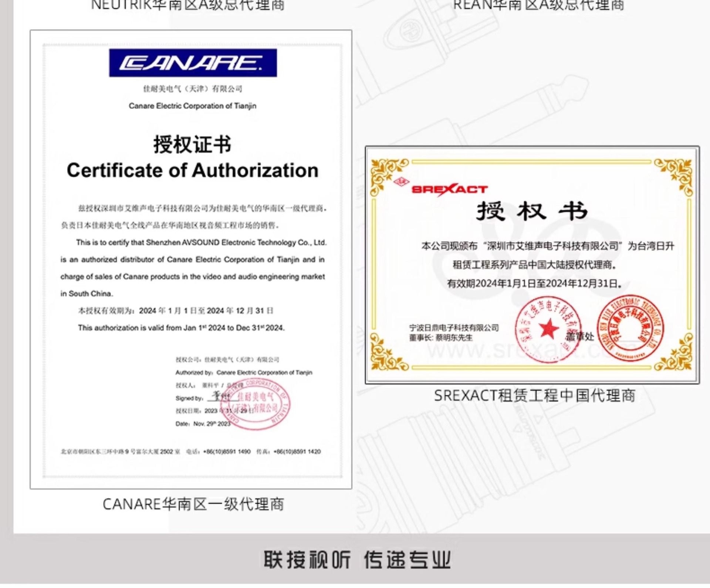The width and height of the screenshot is (710, 588).
Task: Click the 盖章处 label on SREXACT certificate
Action: 580,336
